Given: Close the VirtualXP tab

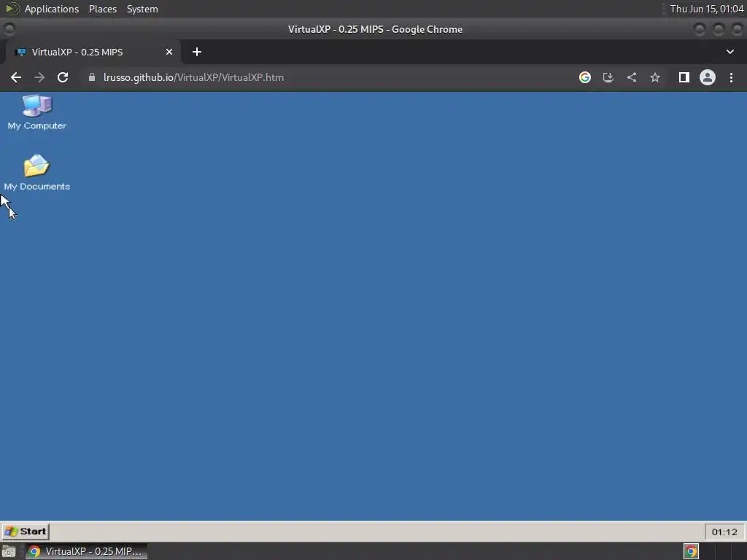Looking at the screenshot, I should pos(169,52).
